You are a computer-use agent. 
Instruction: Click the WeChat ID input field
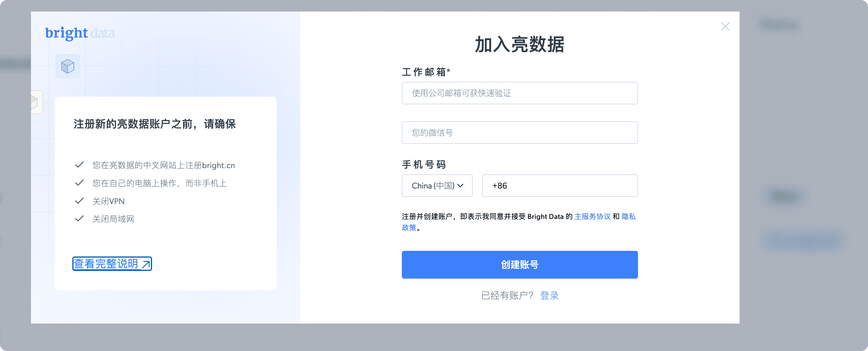click(x=520, y=132)
